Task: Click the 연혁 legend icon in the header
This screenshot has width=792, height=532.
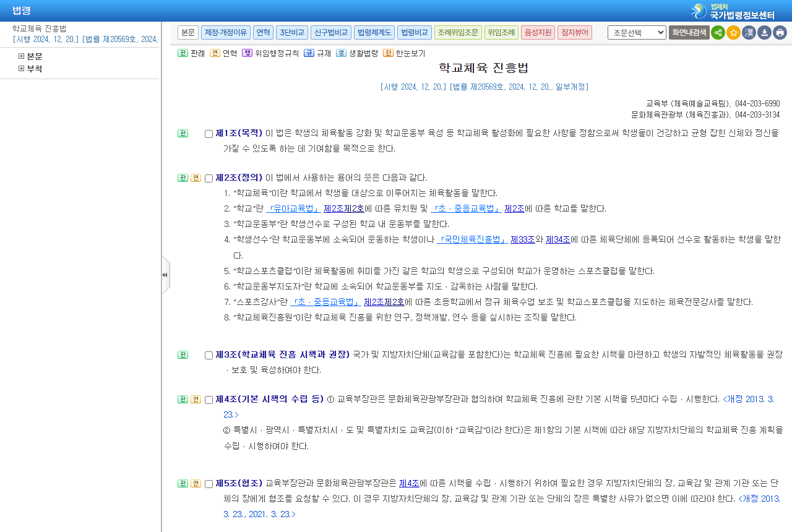Action: [215, 53]
